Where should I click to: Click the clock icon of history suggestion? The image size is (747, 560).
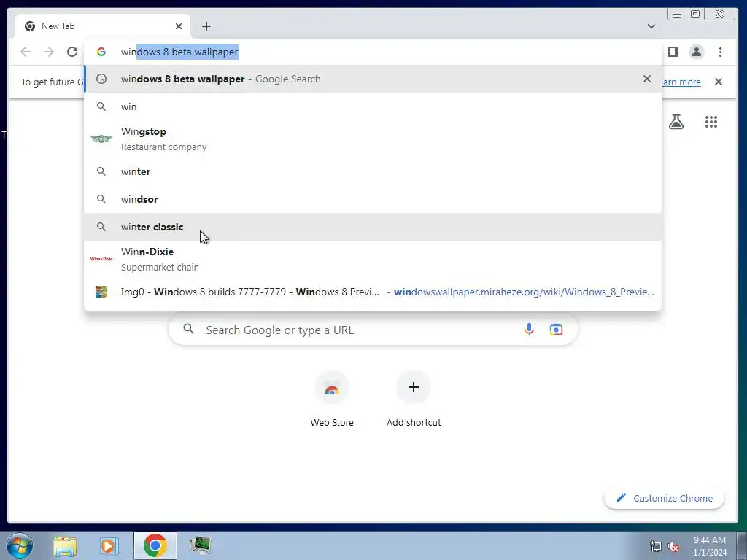tap(101, 79)
